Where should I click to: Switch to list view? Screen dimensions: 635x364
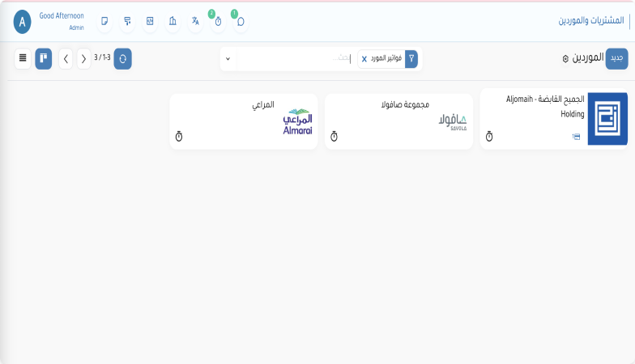point(23,58)
